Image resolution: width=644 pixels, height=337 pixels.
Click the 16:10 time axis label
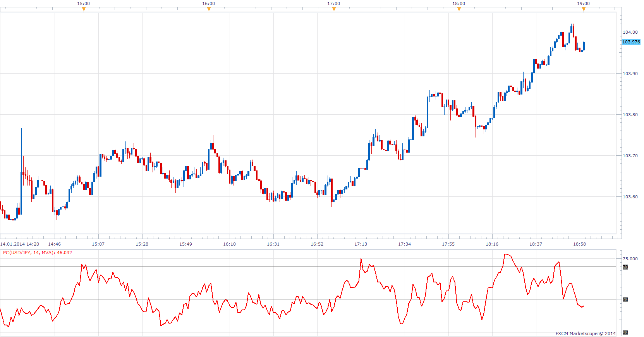click(229, 244)
